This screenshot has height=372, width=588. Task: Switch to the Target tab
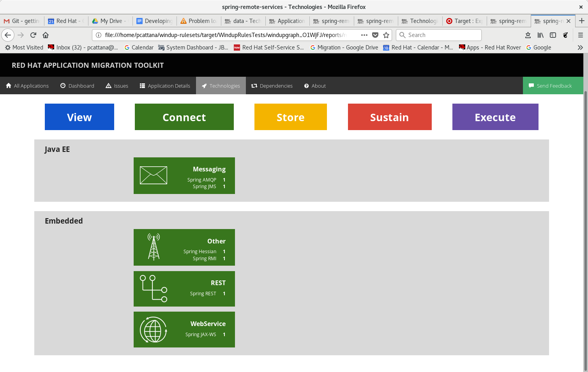(464, 21)
